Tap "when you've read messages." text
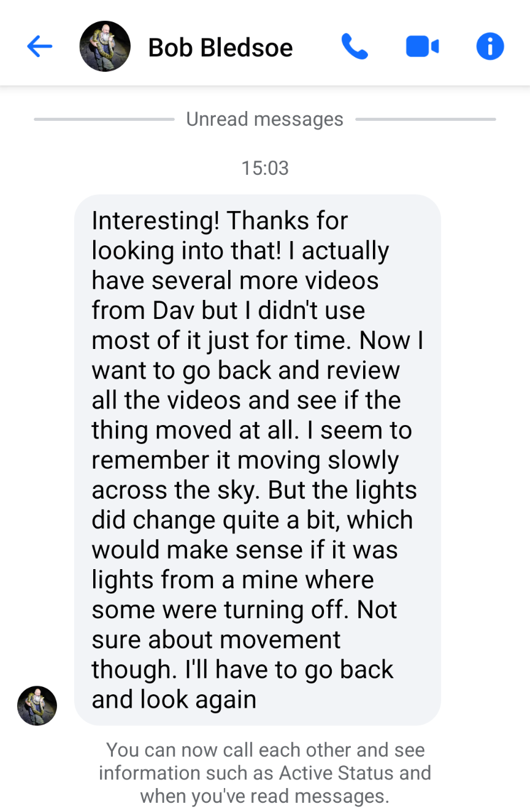This screenshot has height=812, width=530. (x=265, y=796)
